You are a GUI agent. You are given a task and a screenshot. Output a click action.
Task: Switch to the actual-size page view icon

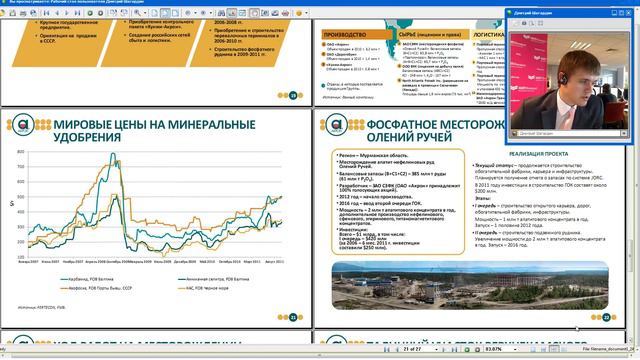pyautogui.click(x=154, y=13)
